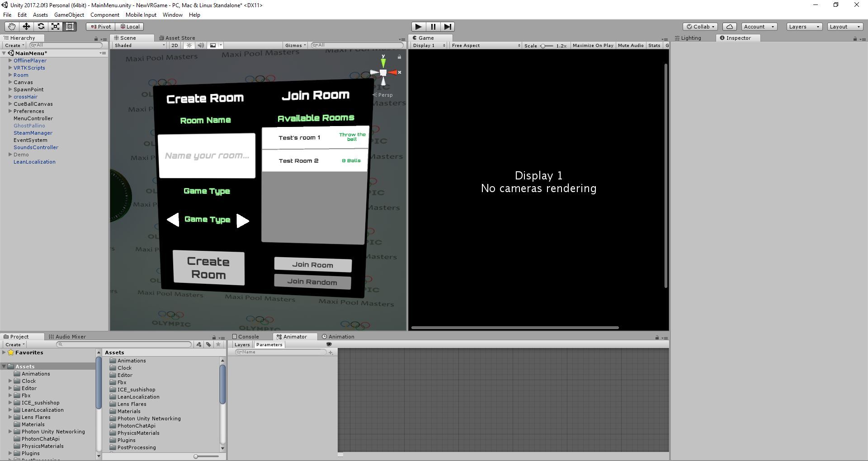
Task: Click the Project panel search field
Action: pos(124,344)
